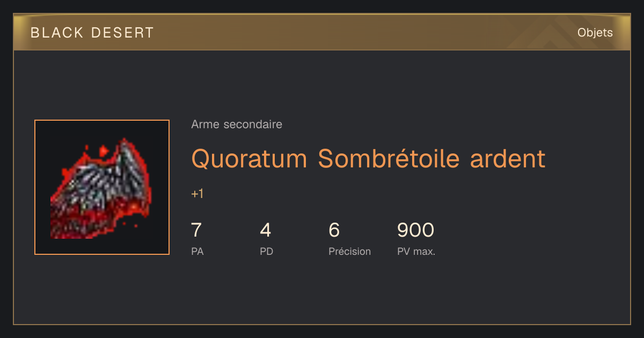Viewport: 644px width, 338px height.
Task: Click the gold header banner's empty middle
Action: [349, 32]
